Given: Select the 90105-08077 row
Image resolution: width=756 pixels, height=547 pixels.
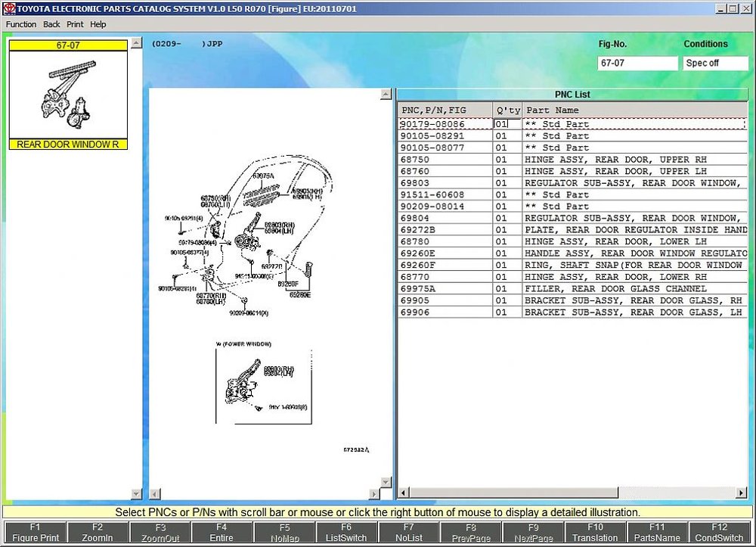Looking at the screenshot, I should 573,148.
